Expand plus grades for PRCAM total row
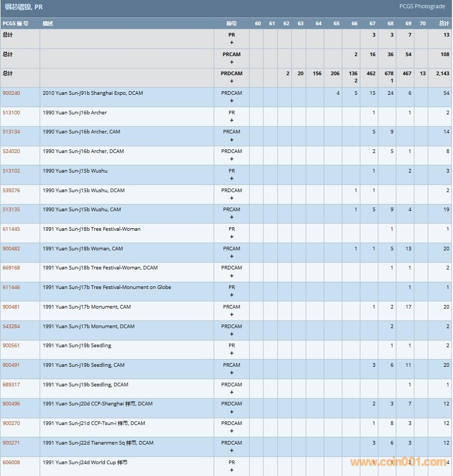The width and height of the screenshot is (453, 476). [x=232, y=62]
